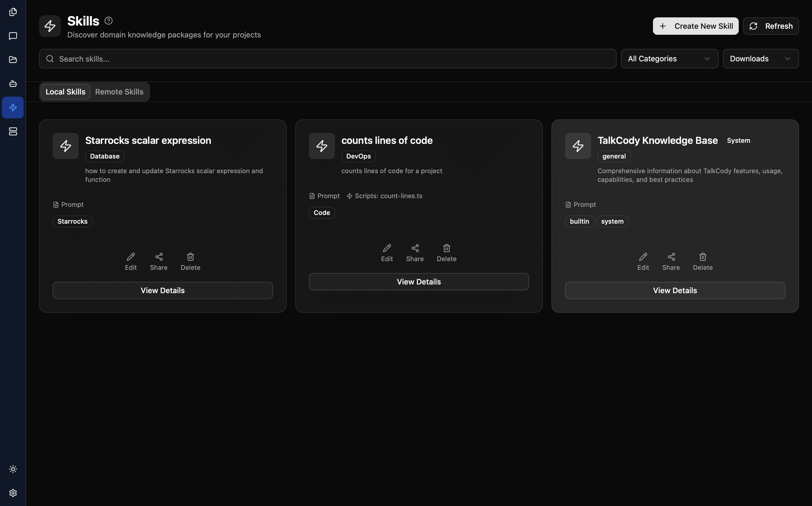Screen dimensions: 812x506
Task: Open the chat icon in sidebar
Action: click(13, 36)
